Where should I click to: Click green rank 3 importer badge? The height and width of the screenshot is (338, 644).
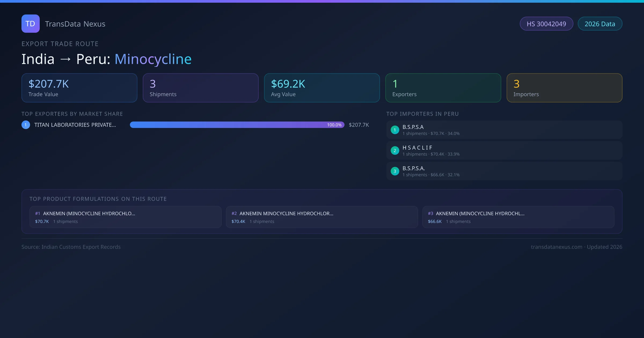(x=395, y=171)
